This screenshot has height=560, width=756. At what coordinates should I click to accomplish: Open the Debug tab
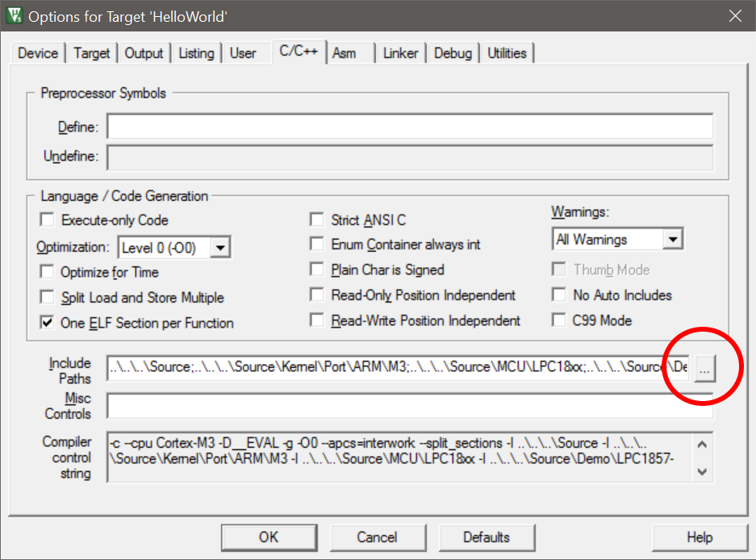coord(453,53)
